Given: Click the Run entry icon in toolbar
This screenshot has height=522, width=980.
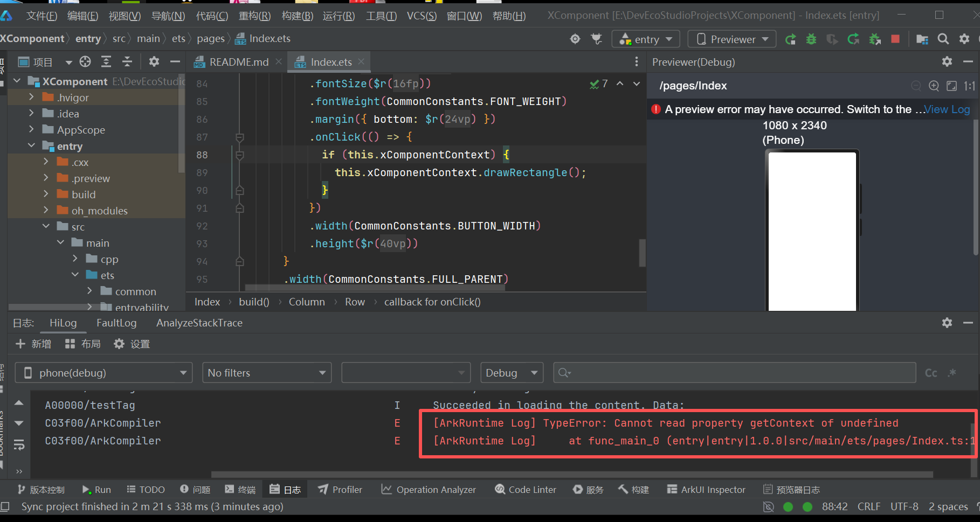Looking at the screenshot, I should click(x=790, y=39).
